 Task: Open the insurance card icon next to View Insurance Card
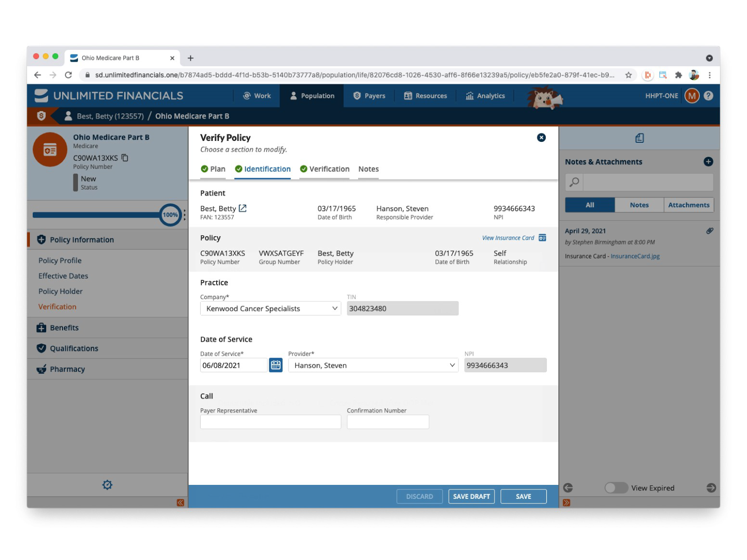(x=542, y=238)
